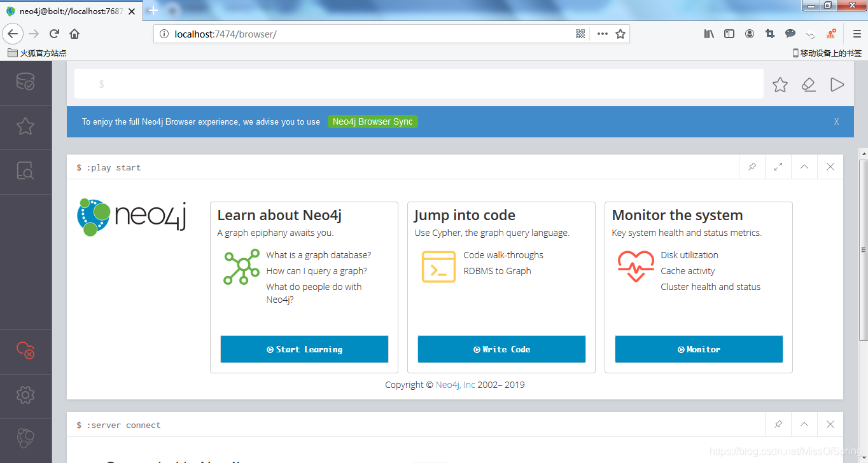Open the Firefox Library icon
Screen dimensions: 868x463
pyautogui.click(x=709, y=34)
